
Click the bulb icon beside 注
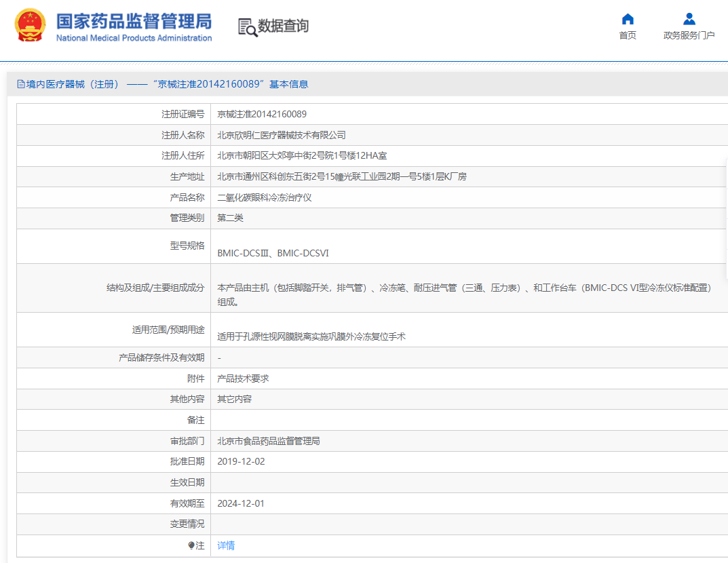(x=191, y=545)
